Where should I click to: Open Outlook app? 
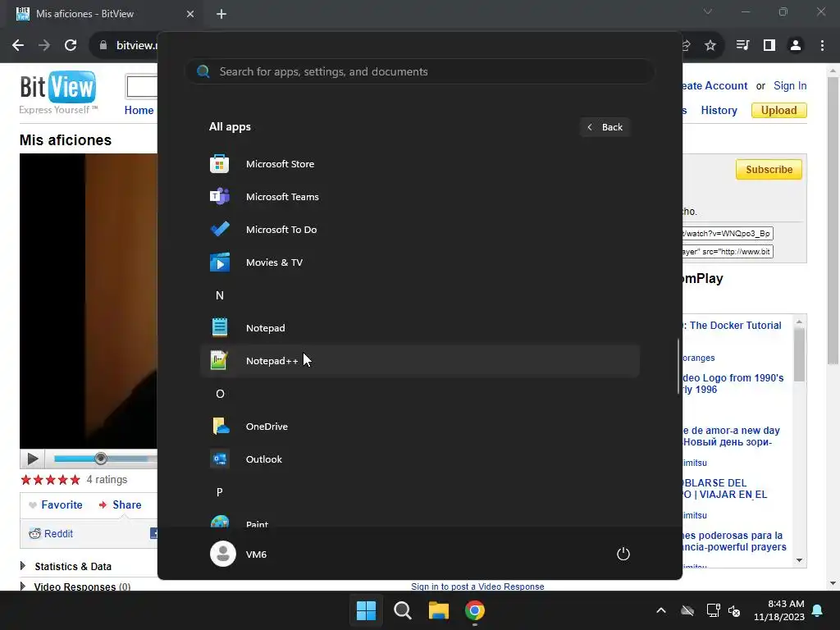click(x=419, y=459)
